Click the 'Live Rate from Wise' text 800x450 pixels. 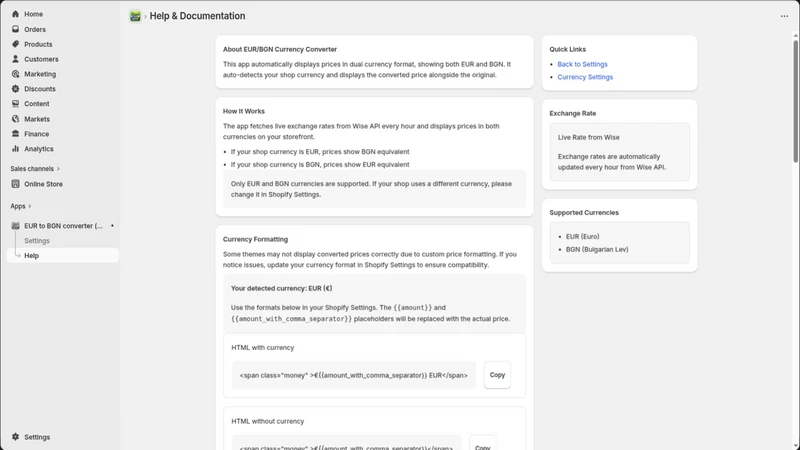tap(589, 137)
